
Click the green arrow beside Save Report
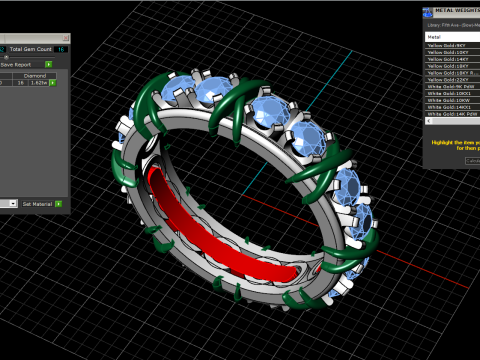click(49, 64)
